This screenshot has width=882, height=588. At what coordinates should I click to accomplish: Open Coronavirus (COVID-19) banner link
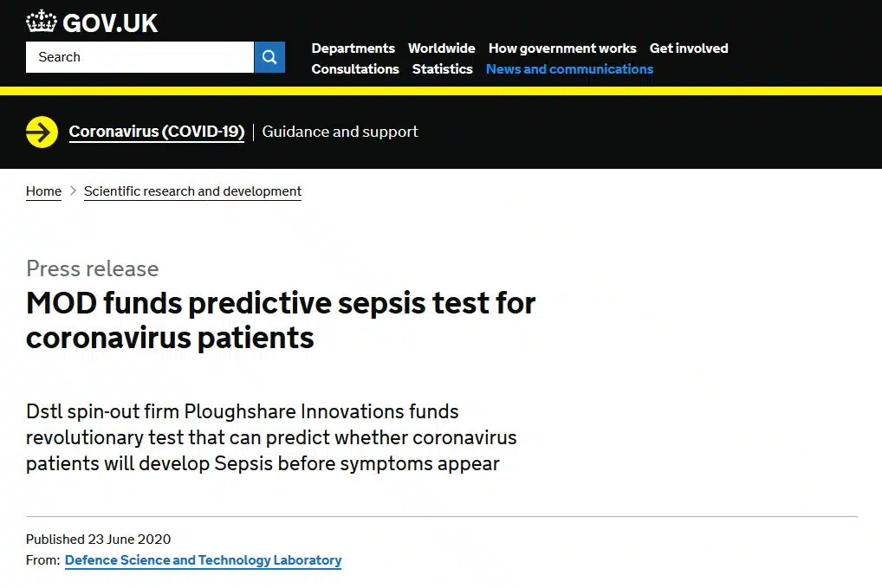click(157, 132)
